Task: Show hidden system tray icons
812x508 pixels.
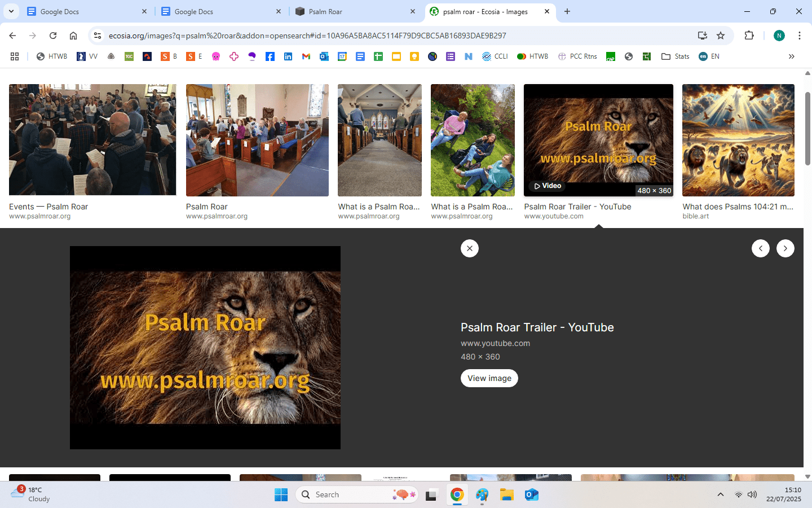Action: (720, 494)
